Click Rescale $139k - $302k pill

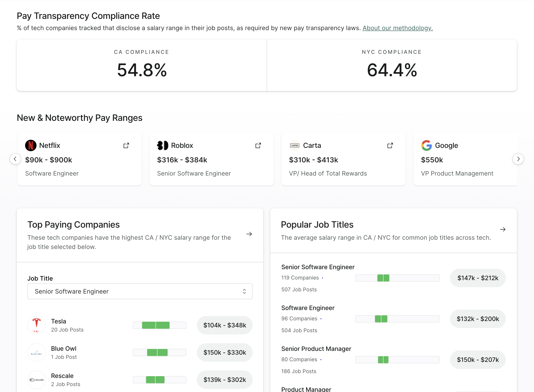pyautogui.click(x=225, y=380)
